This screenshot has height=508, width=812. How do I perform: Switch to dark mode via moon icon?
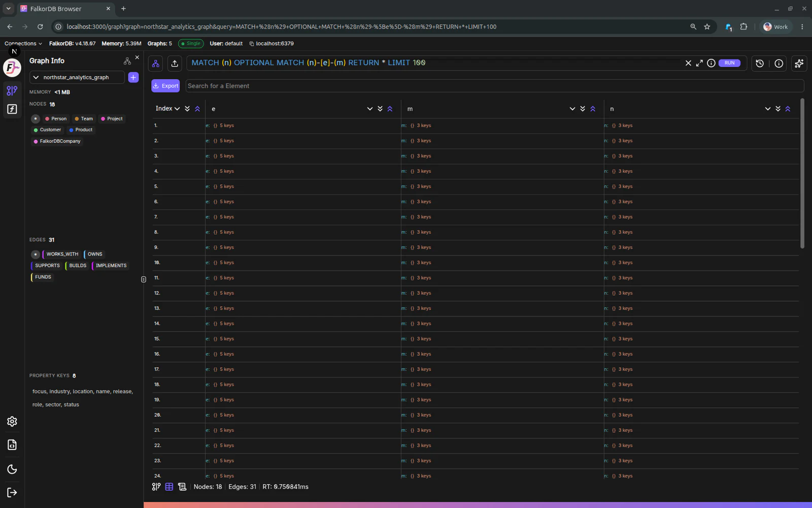[12, 469]
